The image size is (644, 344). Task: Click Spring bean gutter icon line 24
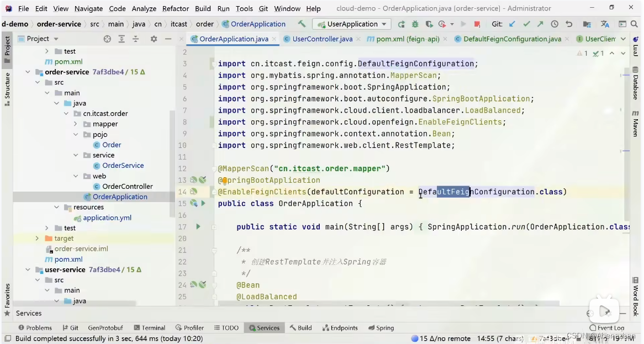click(193, 284)
